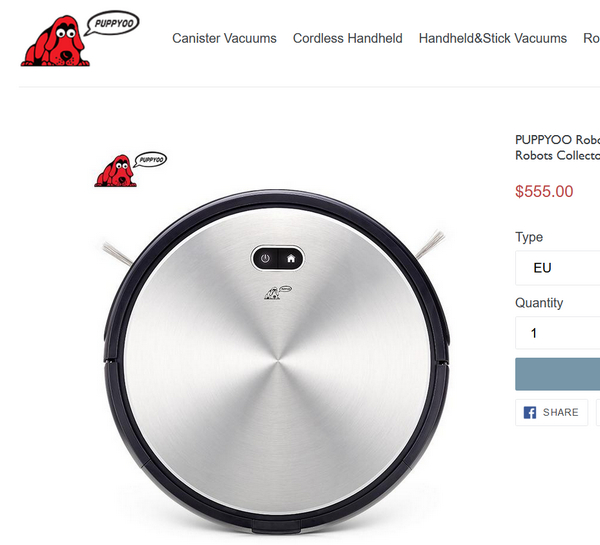The height and width of the screenshot is (545, 600).
Task: Click the partially visible Ro... nav item
Action: point(591,38)
